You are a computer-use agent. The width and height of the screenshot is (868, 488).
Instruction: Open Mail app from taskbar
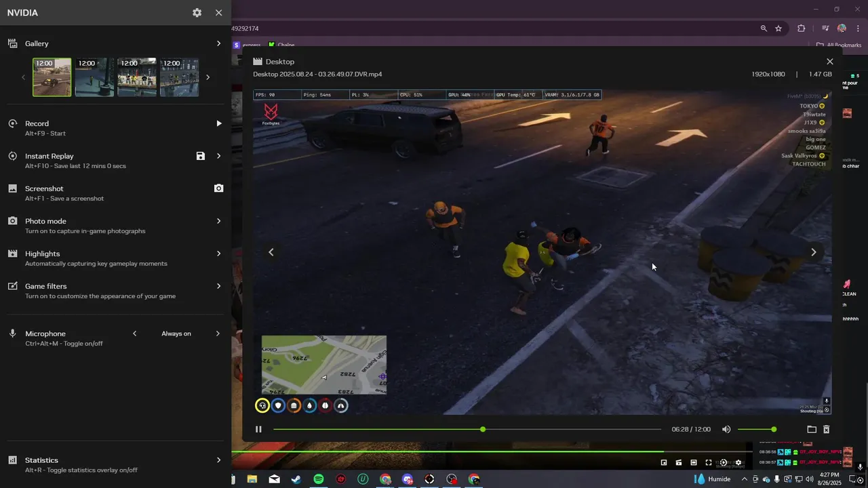tap(274, 479)
